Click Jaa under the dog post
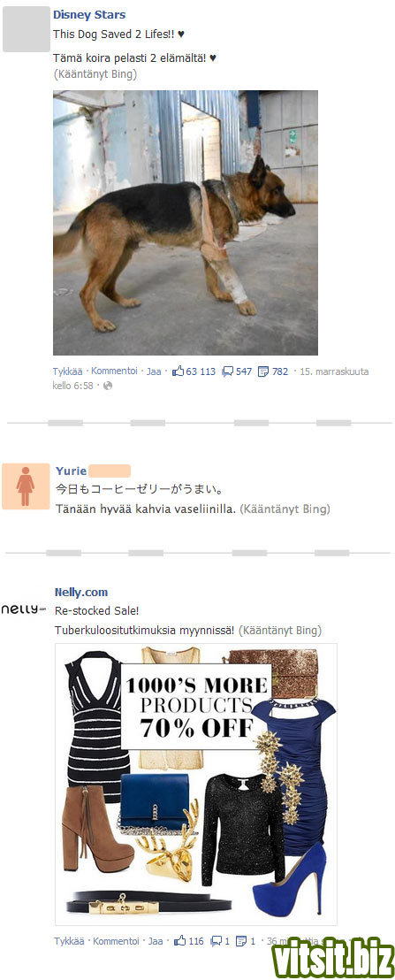 tap(154, 371)
